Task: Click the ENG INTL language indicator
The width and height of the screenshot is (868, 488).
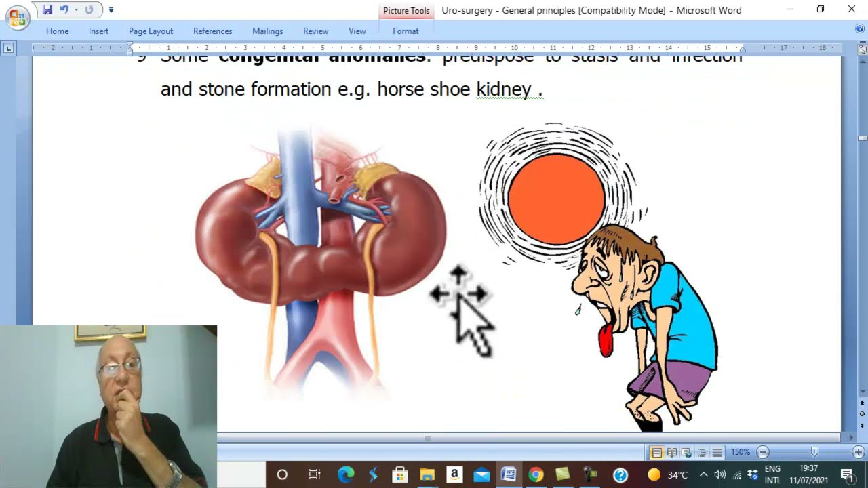Action: pyautogui.click(x=772, y=474)
